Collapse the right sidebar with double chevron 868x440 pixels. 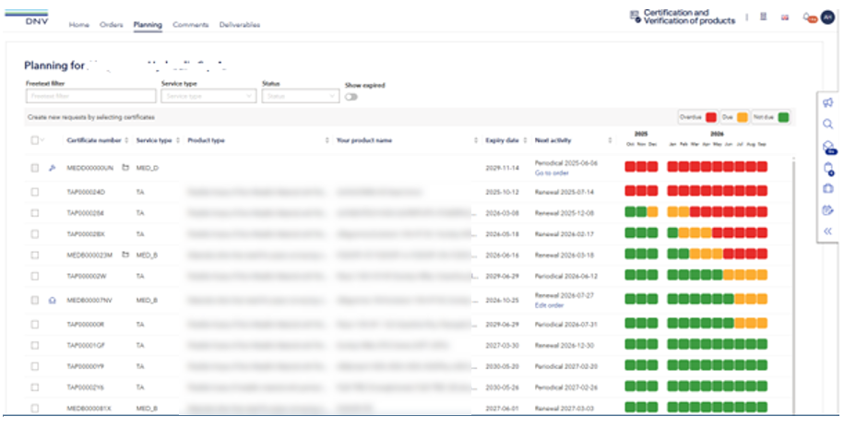pyautogui.click(x=827, y=232)
